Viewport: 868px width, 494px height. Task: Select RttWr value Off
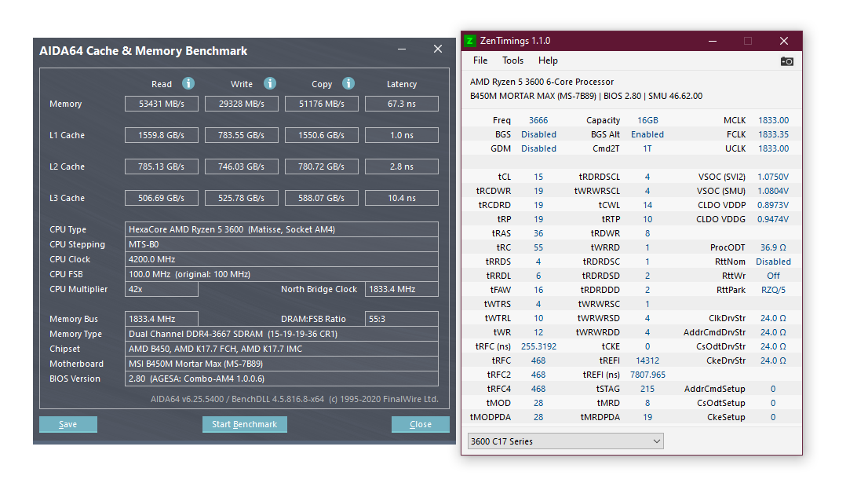coord(773,276)
